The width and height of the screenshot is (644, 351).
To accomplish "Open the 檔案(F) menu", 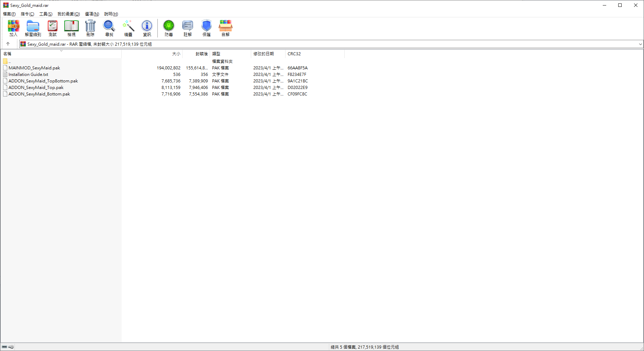I will pyautogui.click(x=9, y=14).
